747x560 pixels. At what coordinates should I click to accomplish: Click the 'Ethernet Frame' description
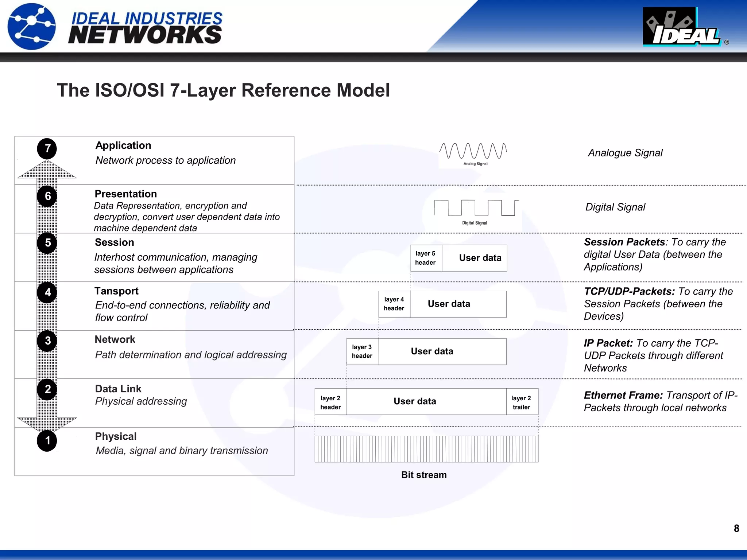pyautogui.click(x=661, y=401)
